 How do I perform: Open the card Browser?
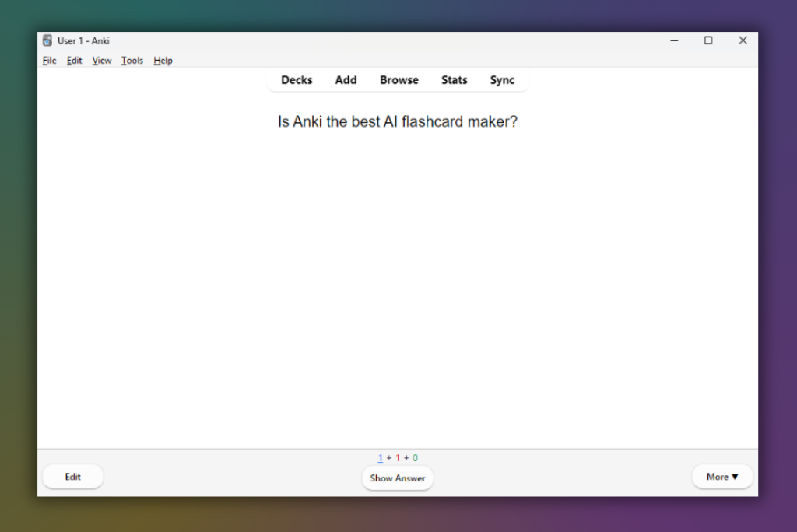point(398,79)
